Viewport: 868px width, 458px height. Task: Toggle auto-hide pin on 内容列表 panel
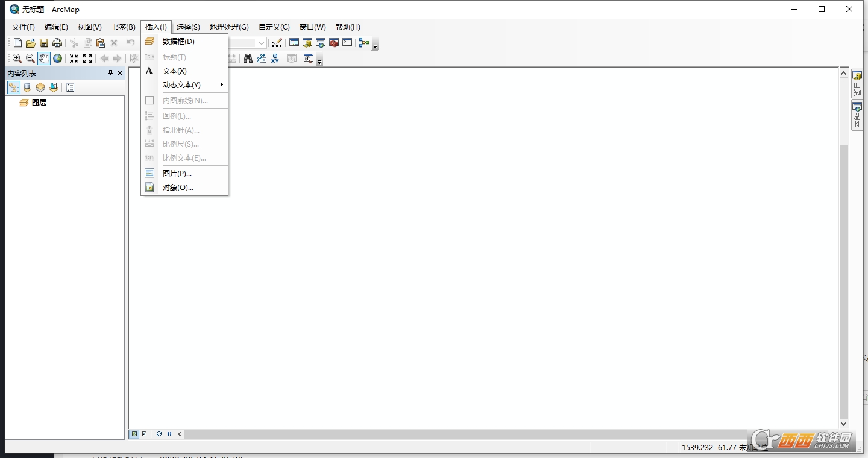110,72
